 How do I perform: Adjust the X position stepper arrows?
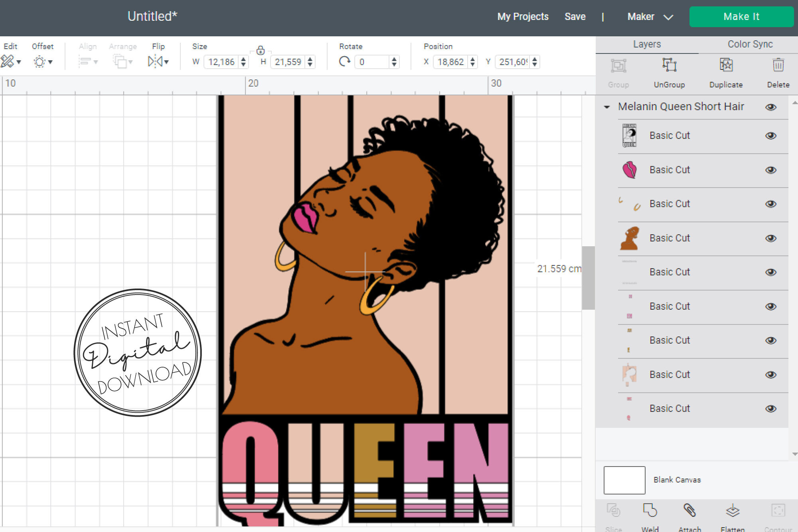pyautogui.click(x=472, y=62)
